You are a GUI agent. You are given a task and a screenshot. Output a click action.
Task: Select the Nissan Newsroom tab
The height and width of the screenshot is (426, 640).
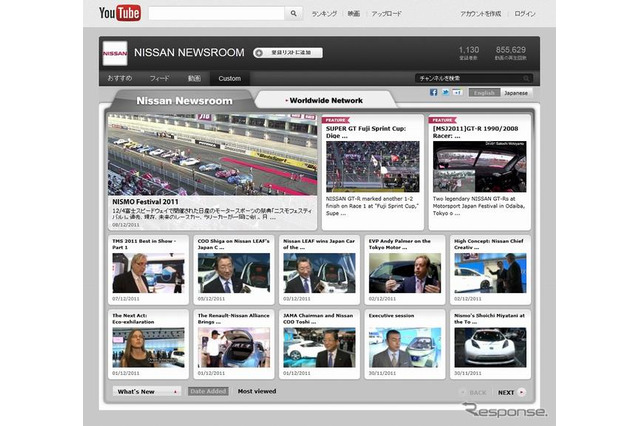click(184, 100)
